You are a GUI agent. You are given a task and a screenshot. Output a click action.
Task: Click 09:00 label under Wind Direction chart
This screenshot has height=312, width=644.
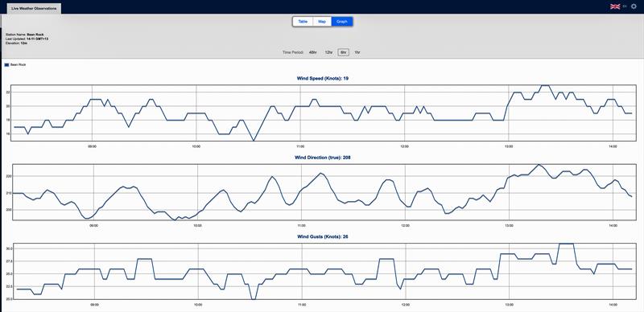[x=94, y=226]
